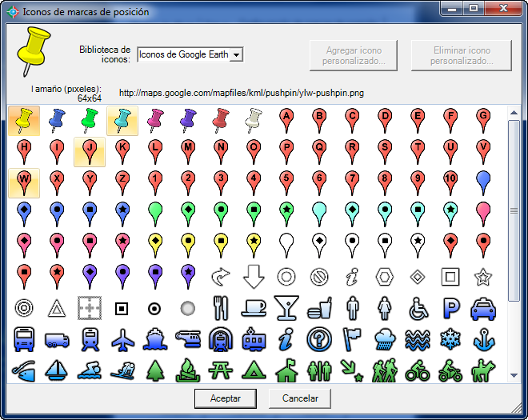Pick the plain white balloon marker

(x=286, y=246)
